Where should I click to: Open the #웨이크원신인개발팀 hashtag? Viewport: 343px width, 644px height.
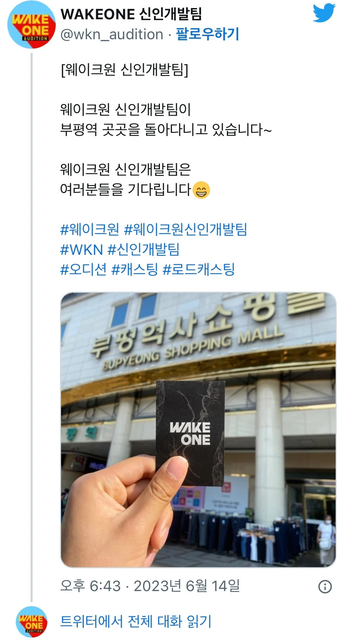(186, 230)
